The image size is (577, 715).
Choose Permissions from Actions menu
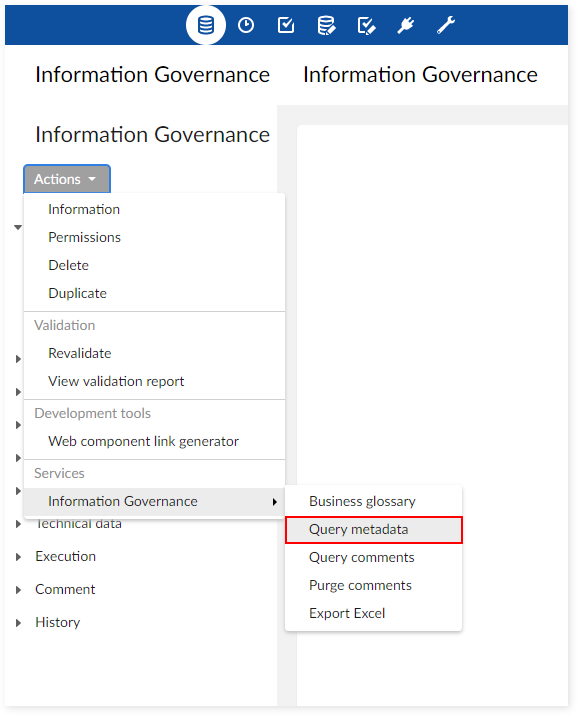tap(155, 237)
